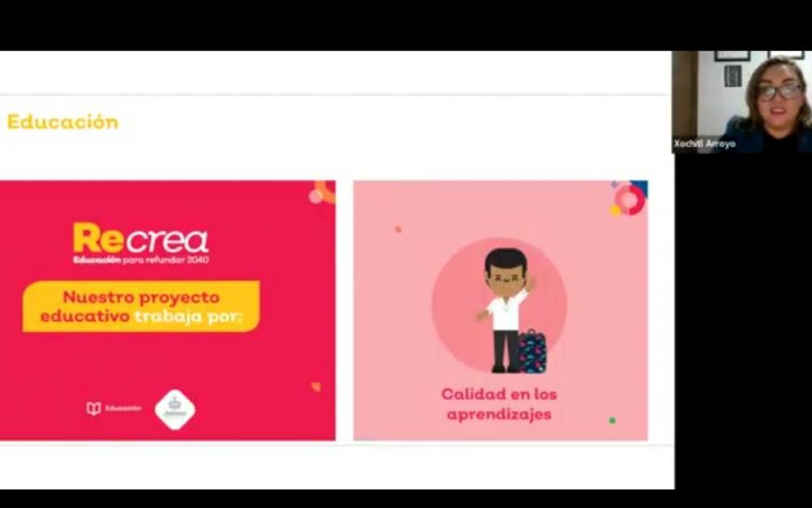812x508 pixels.
Task: Click the green dot on pink slide
Action: 612,420
